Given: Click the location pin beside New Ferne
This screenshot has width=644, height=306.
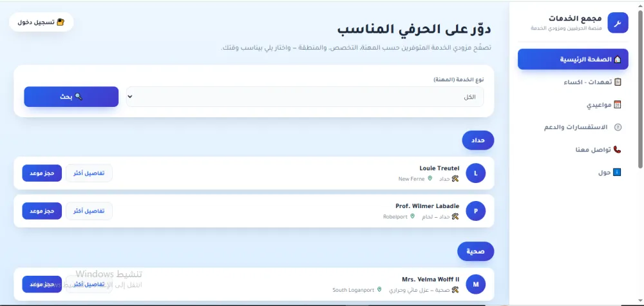Looking at the screenshot, I should click(x=430, y=178).
